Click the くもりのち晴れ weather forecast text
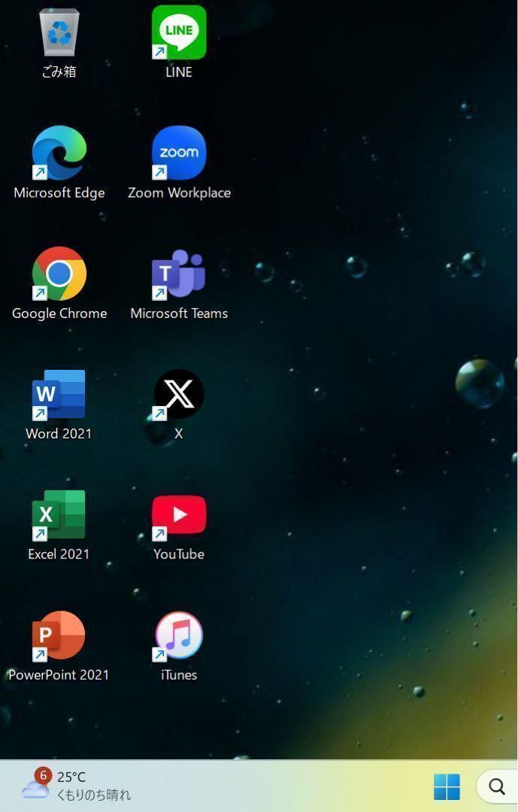The width and height of the screenshot is (518, 812). tap(94, 795)
